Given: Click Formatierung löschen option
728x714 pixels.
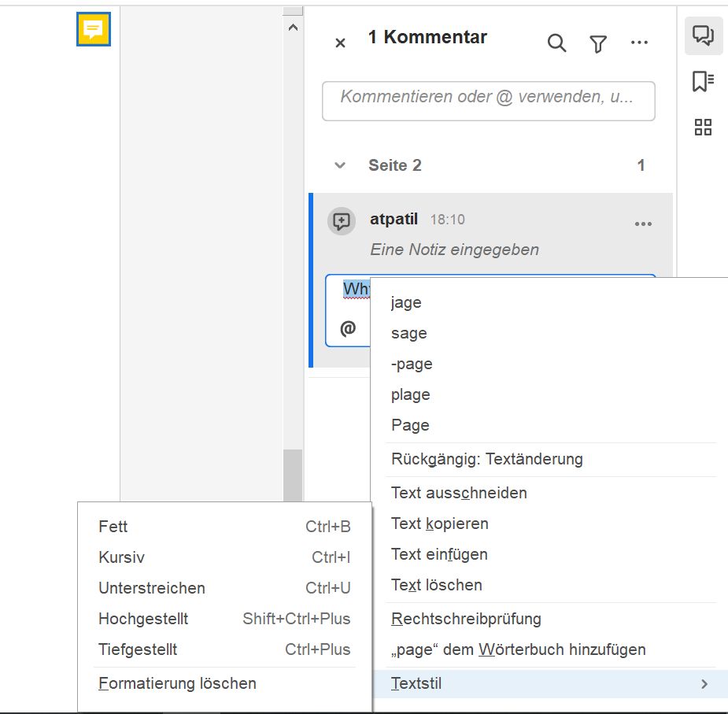Looking at the screenshot, I should point(176,683).
